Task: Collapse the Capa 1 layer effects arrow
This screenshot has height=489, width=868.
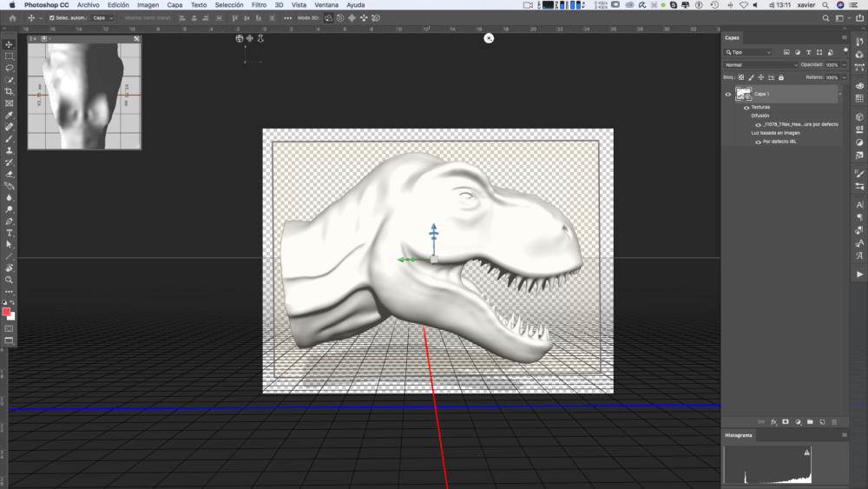Action: (x=840, y=94)
